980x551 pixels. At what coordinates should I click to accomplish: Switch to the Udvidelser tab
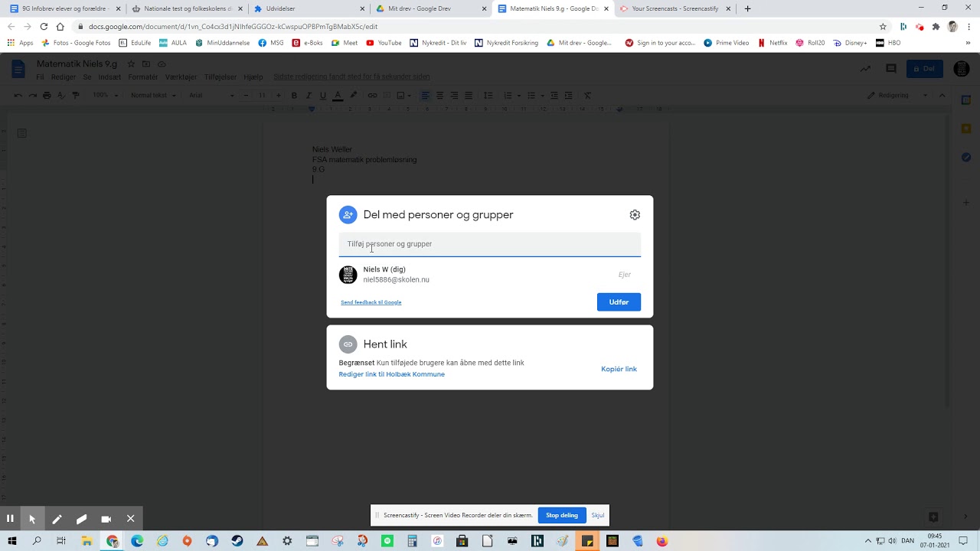[x=307, y=8]
